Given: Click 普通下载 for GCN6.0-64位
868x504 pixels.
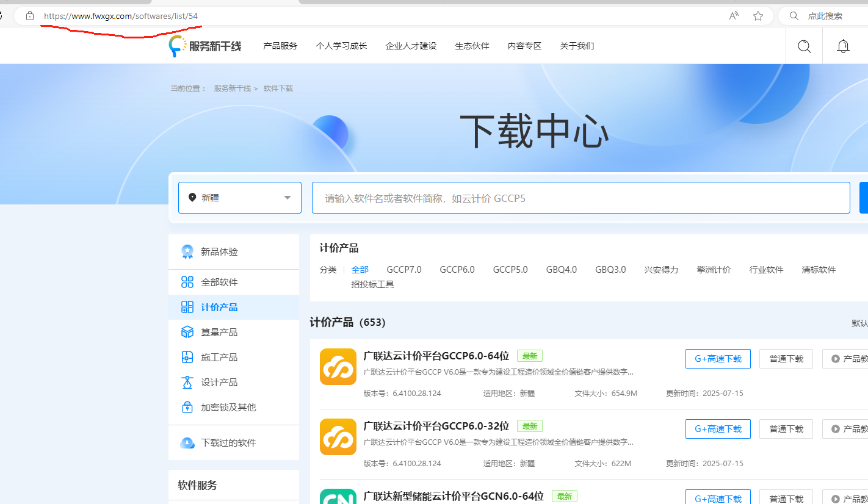Looking at the screenshot, I should point(786,497).
